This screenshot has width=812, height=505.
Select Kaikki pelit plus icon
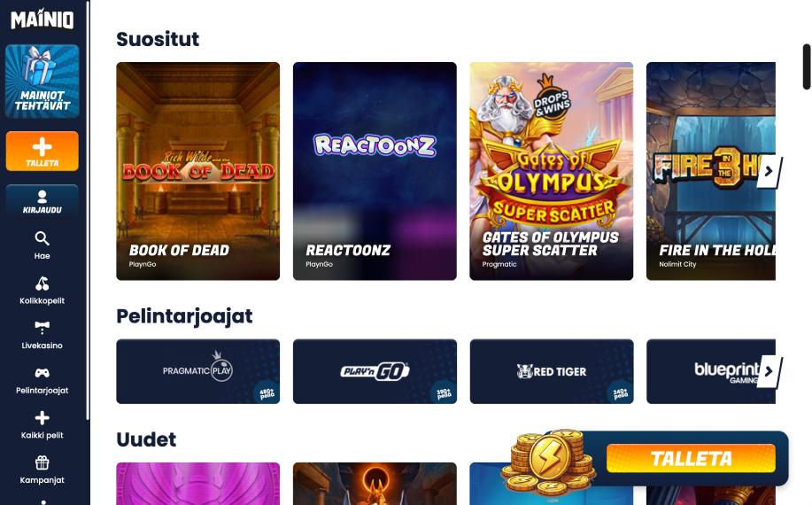point(42,418)
